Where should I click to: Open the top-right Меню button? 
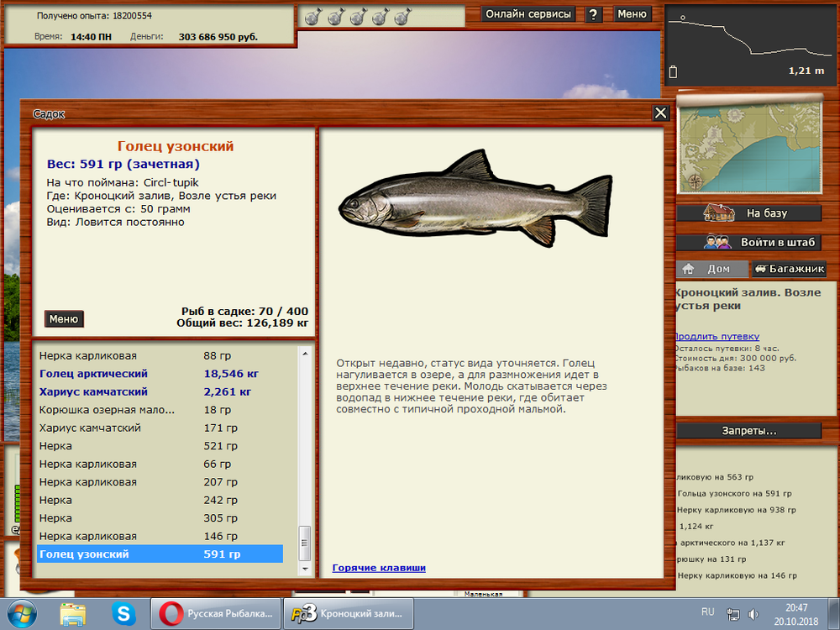632,14
